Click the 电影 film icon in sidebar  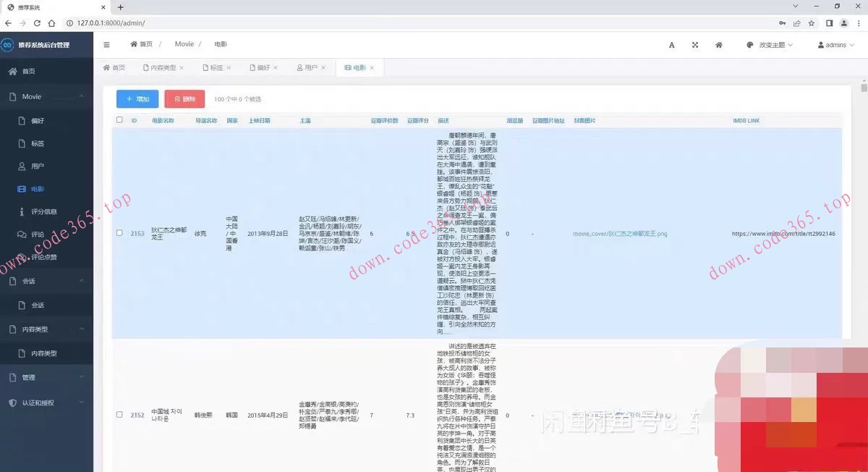tap(22, 189)
